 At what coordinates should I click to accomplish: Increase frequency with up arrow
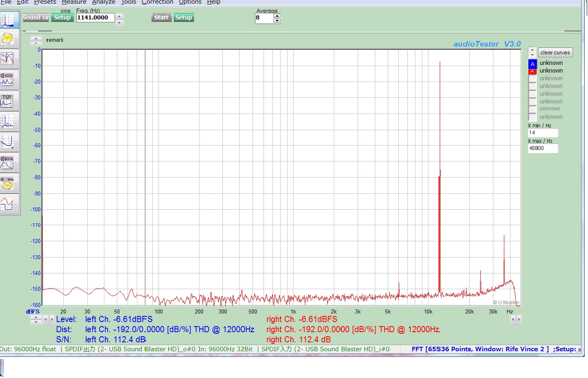[x=119, y=17]
